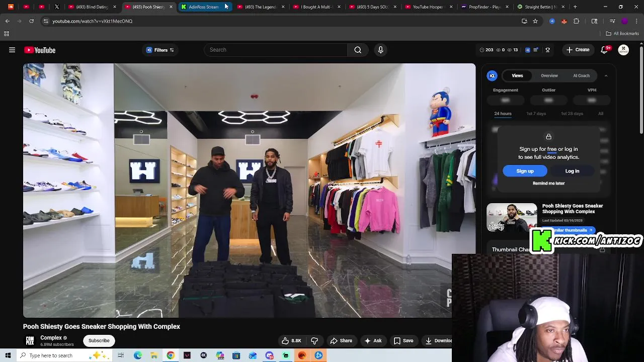Open the Complex channel name link
This screenshot has height=362, width=644.
(x=51, y=338)
